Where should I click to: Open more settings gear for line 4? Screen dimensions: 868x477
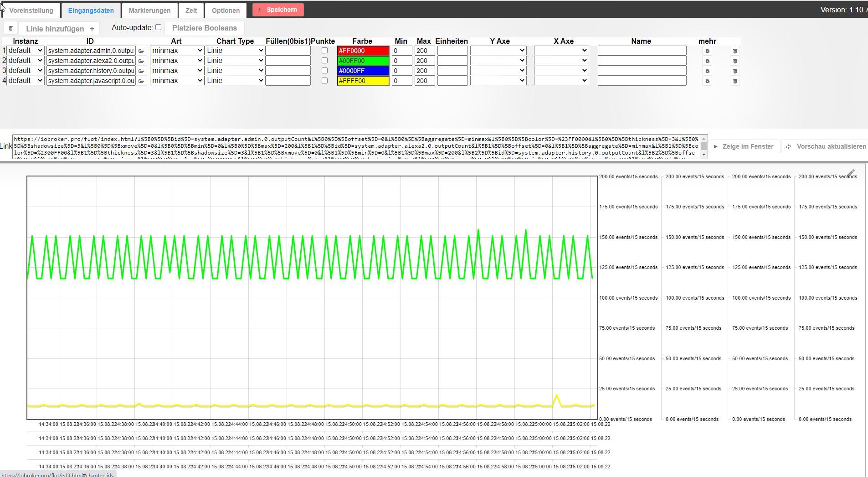(707, 81)
